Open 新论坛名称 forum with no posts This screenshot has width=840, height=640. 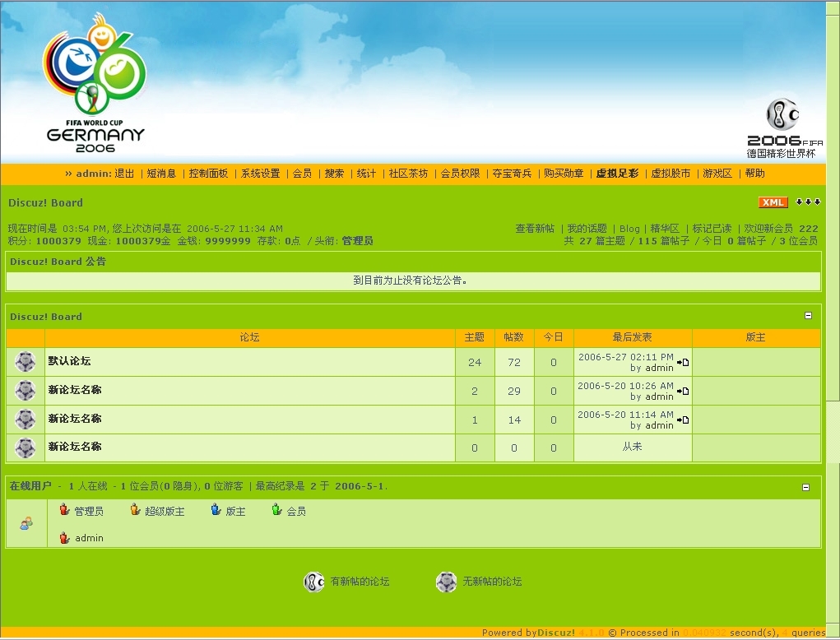coord(75,447)
